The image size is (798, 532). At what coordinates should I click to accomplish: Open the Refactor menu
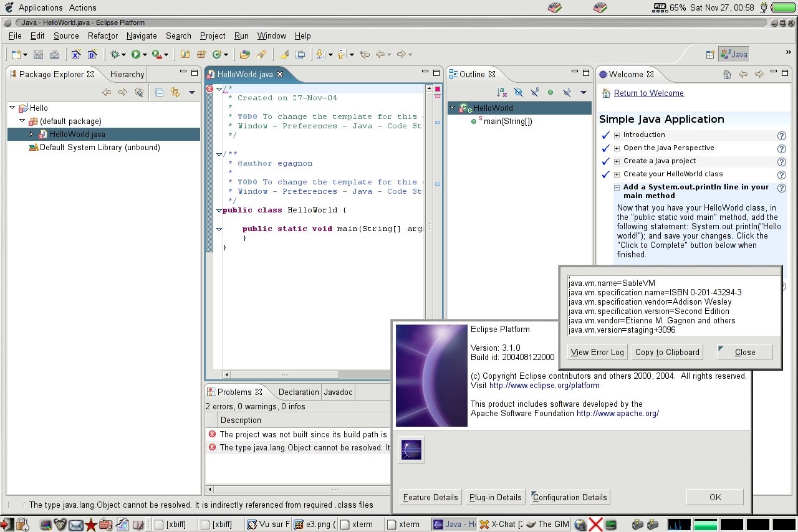103,36
